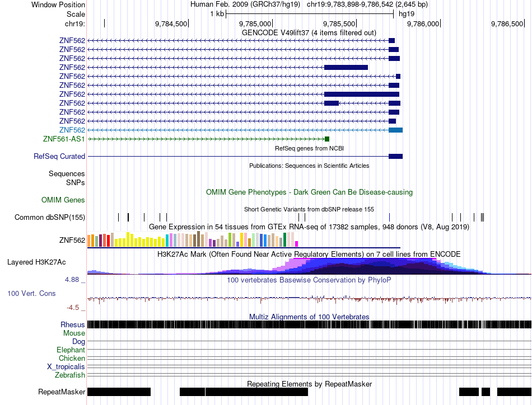Open the GTEx Gene Expression track title
The width and height of the screenshot is (532, 405).
click(x=309, y=227)
